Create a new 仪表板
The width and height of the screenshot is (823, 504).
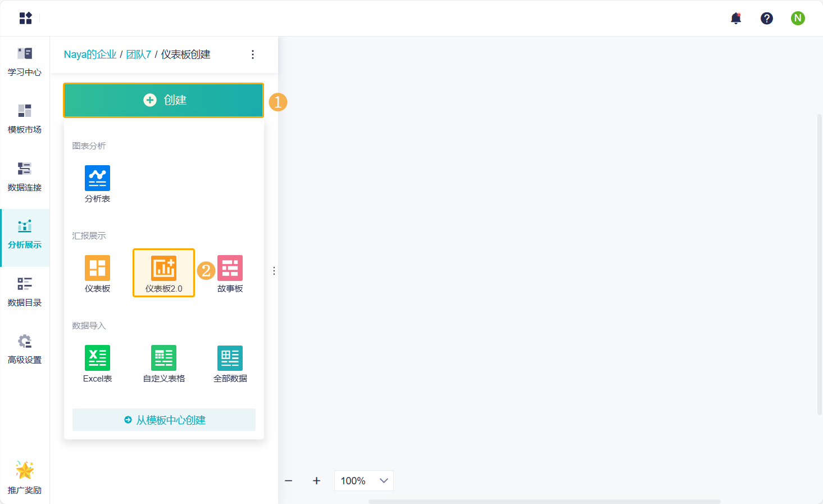point(97,274)
